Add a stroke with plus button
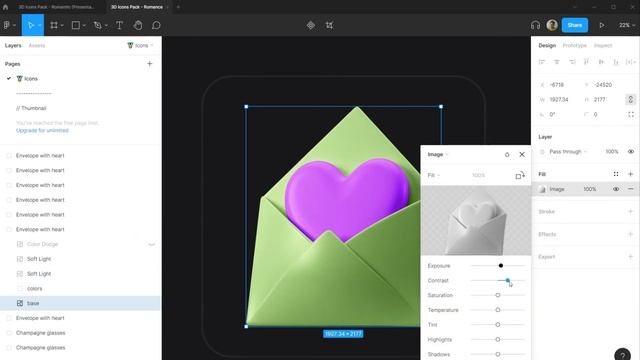 (631, 212)
